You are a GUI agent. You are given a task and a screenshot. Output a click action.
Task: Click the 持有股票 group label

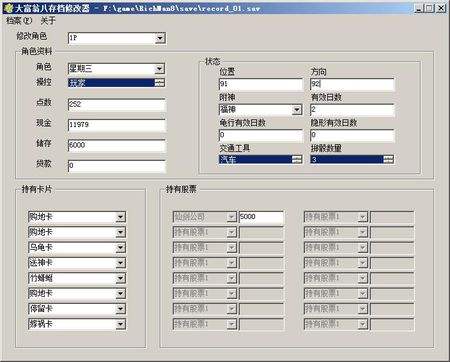pyautogui.click(x=181, y=189)
